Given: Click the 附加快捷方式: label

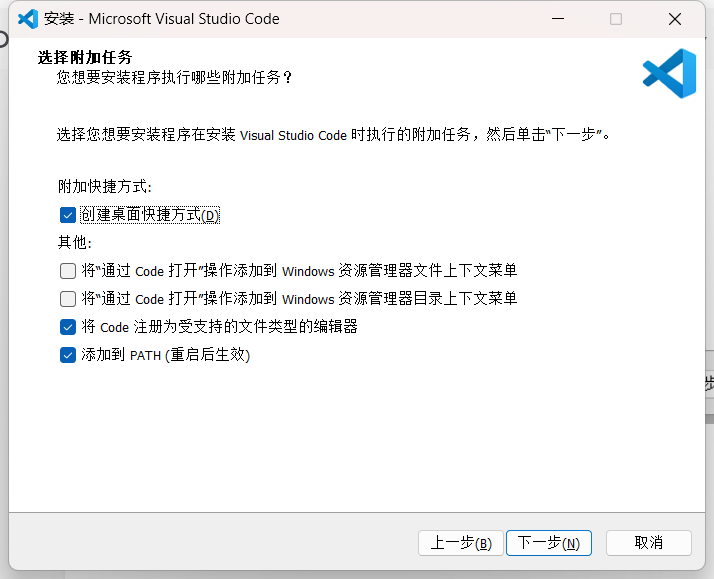Looking at the screenshot, I should click(105, 187).
